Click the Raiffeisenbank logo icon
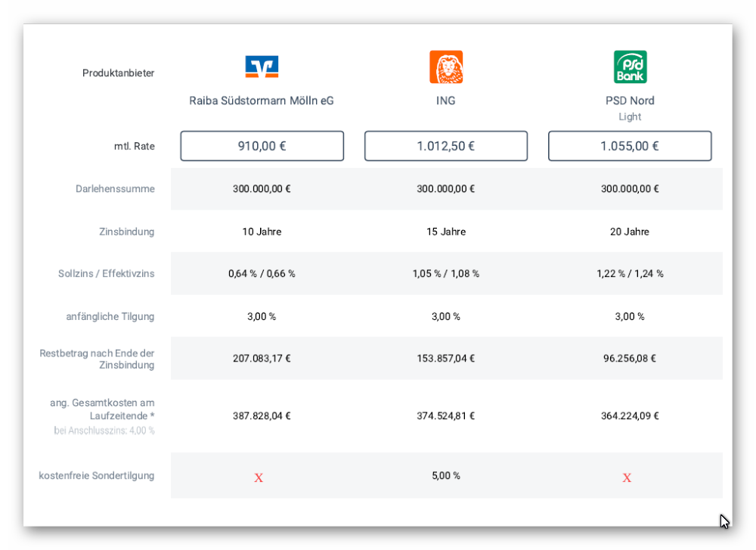The image size is (756, 550). click(x=262, y=67)
